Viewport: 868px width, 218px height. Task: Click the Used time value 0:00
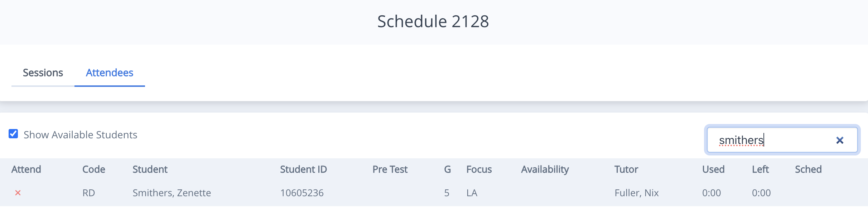tap(712, 193)
